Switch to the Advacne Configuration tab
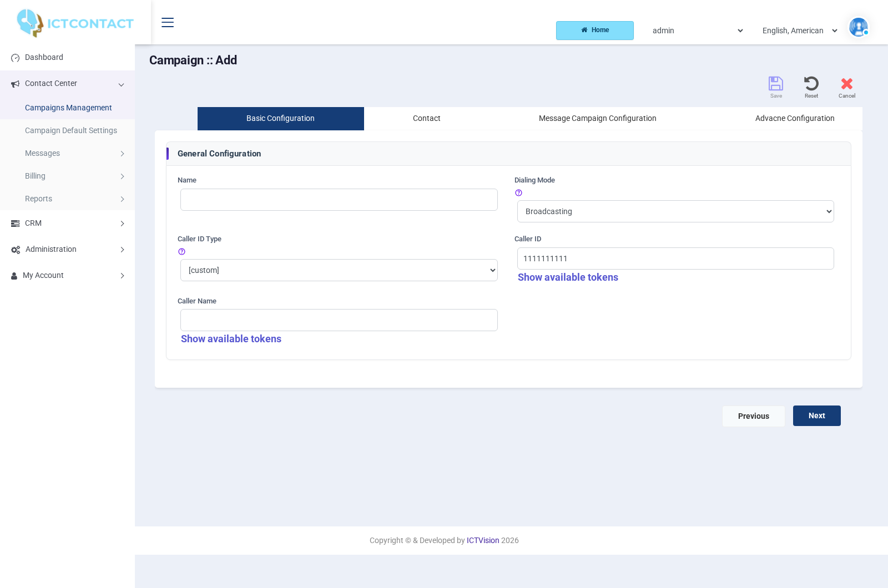Image resolution: width=888 pixels, height=588 pixels. coord(795,119)
